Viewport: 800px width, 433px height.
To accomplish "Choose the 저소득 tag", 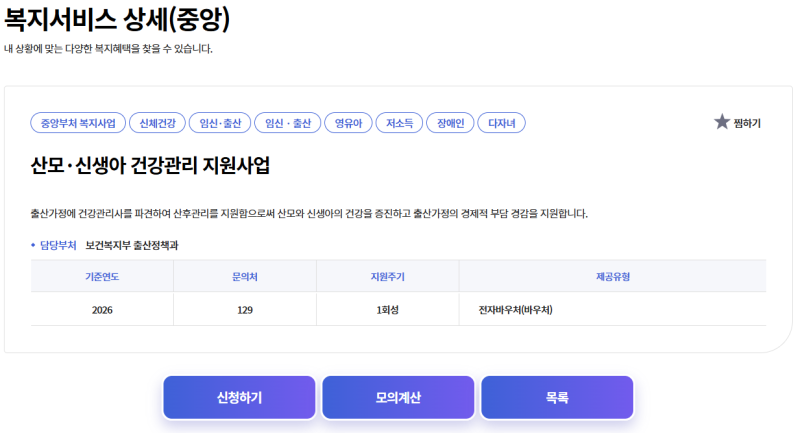I will (x=399, y=123).
